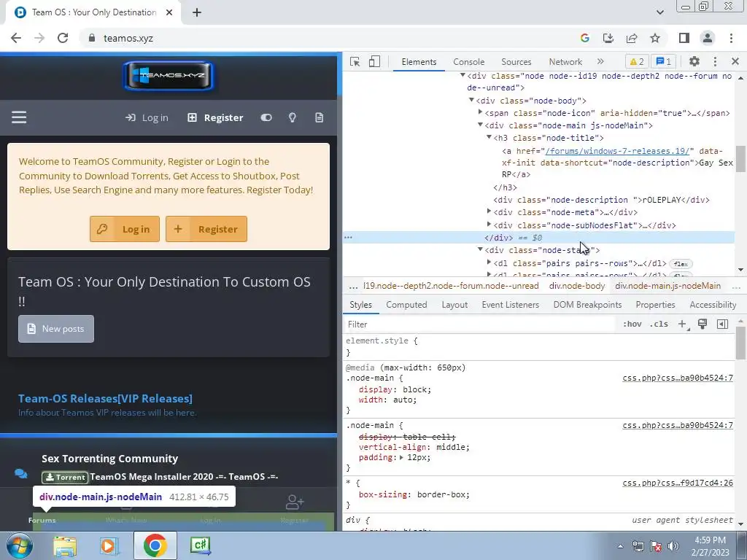Screen dimensions: 747x560
Task: Click the New posts button
Action: pyautogui.click(x=56, y=329)
